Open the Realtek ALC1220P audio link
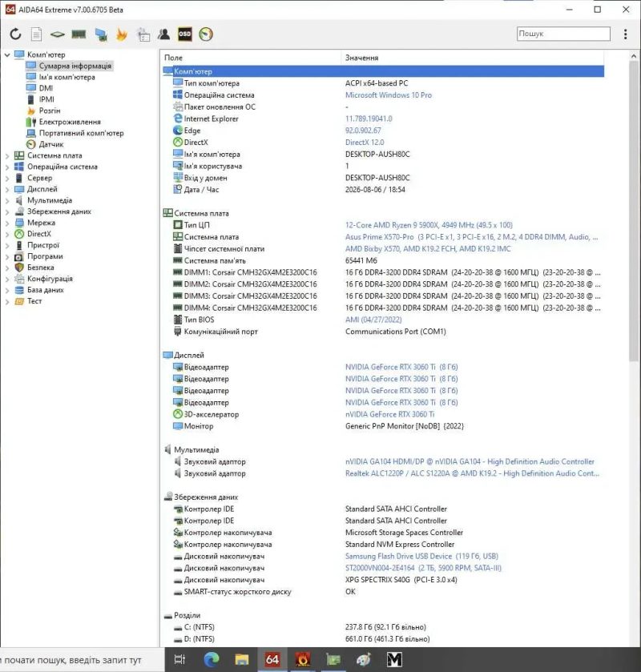Screen dimensions: 641x672 (x=472, y=473)
